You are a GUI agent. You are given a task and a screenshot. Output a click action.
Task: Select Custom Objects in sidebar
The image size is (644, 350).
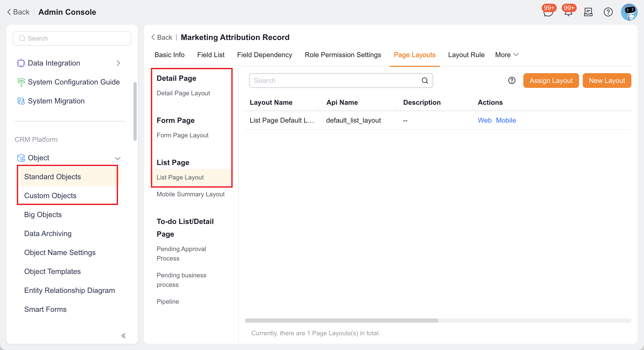pyautogui.click(x=50, y=196)
